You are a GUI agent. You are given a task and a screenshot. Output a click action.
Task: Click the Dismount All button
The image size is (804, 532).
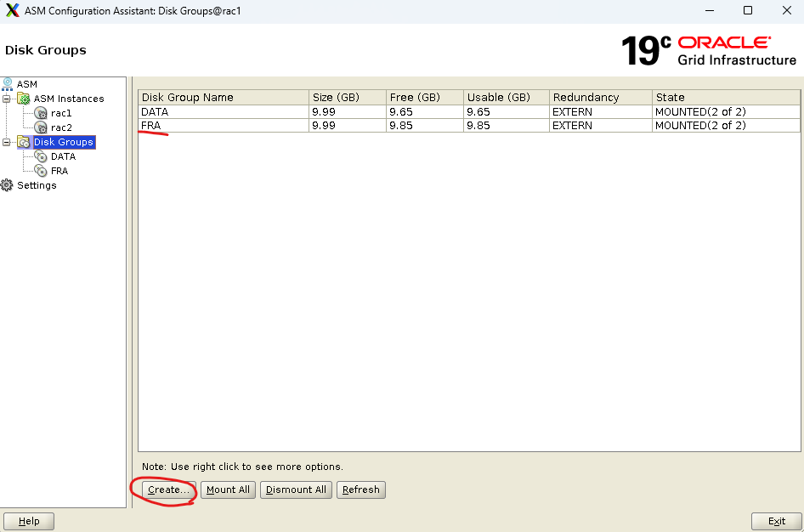pos(297,490)
